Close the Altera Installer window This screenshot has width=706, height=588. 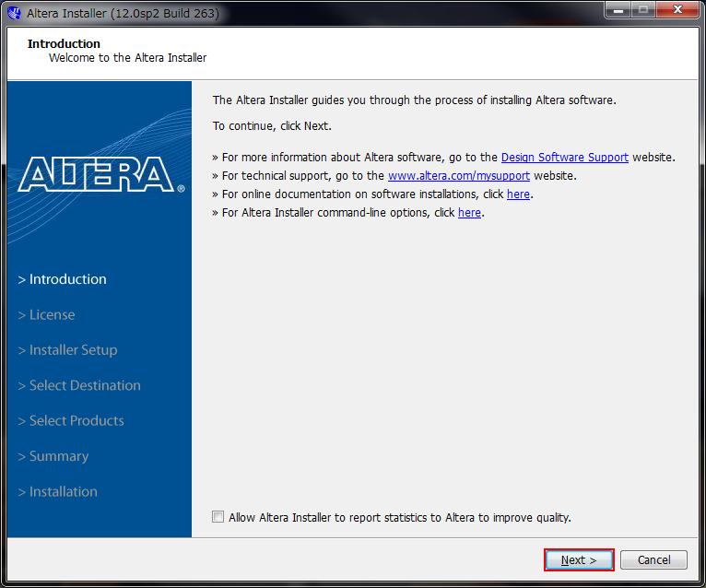[677, 10]
